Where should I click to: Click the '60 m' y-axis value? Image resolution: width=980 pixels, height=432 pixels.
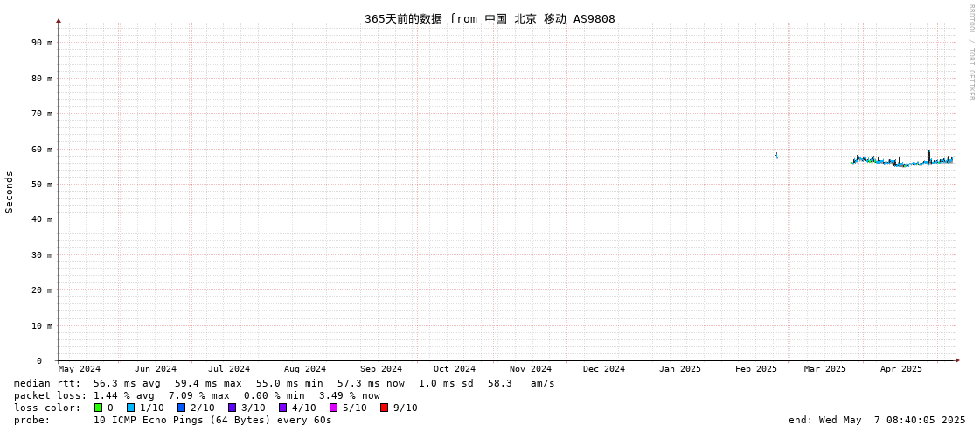click(x=41, y=149)
